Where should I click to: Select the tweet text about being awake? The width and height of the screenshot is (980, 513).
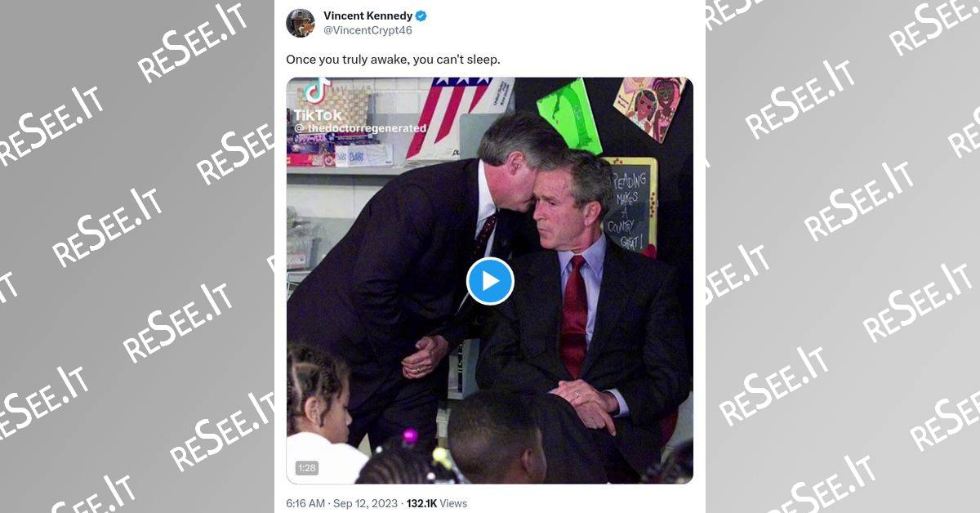pyautogui.click(x=393, y=60)
